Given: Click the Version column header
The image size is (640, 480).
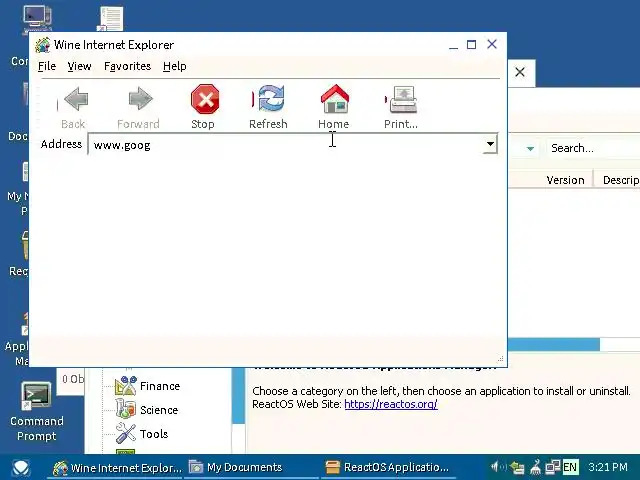Looking at the screenshot, I should (x=565, y=180).
